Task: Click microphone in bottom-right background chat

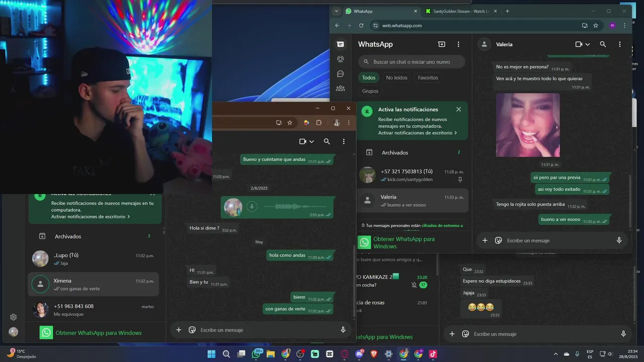Action: pyautogui.click(x=623, y=334)
